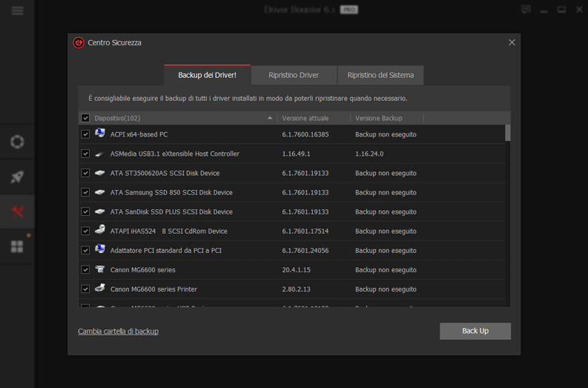
Task: Select ATAPI iHAS524 B SCSI CdRom Device name
Action: (x=169, y=231)
